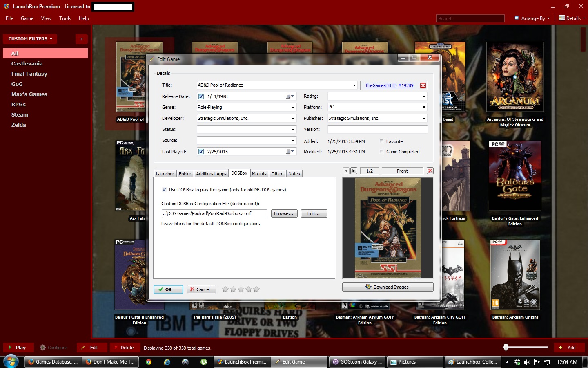Open the Arrange By dropdown

tap(532, 18)
